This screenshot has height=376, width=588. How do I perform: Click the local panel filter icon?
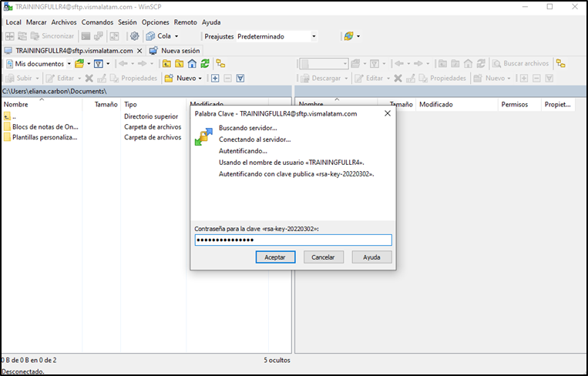point(99,64)
